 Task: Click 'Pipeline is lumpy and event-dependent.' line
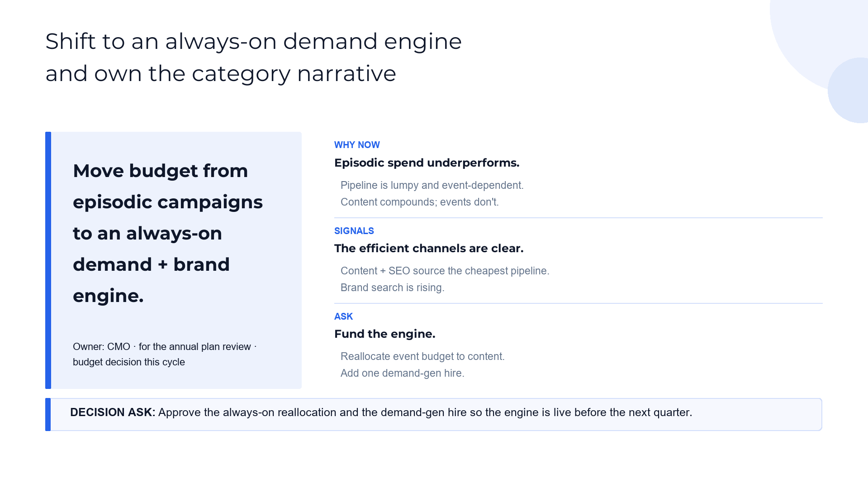pyautogui.click(x=432, y=185)
